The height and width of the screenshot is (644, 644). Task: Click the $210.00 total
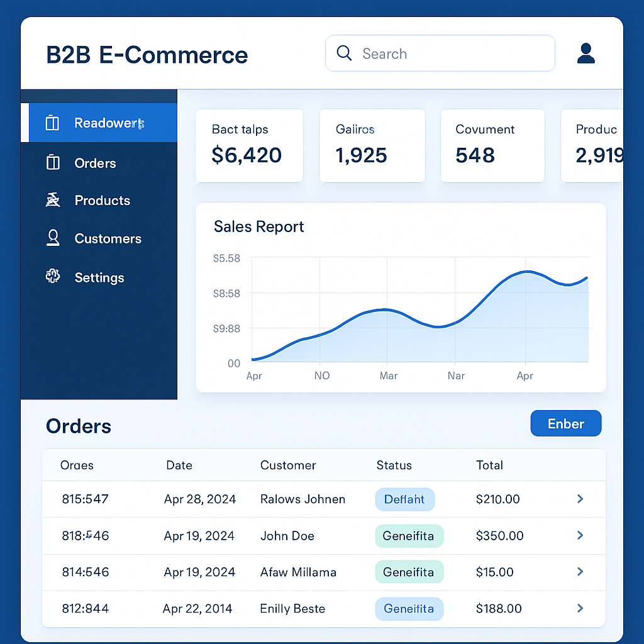click(x=498, y=499)
